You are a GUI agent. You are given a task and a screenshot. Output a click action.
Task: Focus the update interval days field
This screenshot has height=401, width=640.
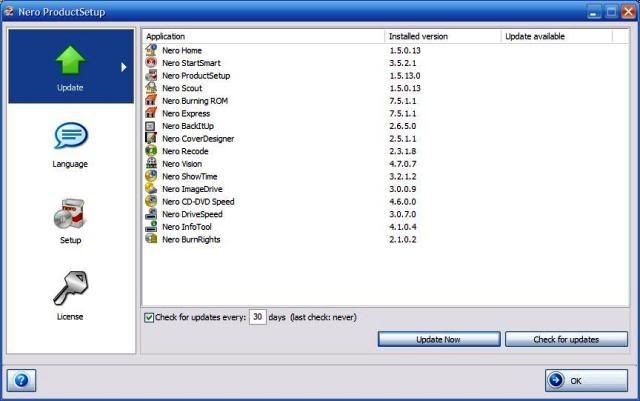click(258, 317)
